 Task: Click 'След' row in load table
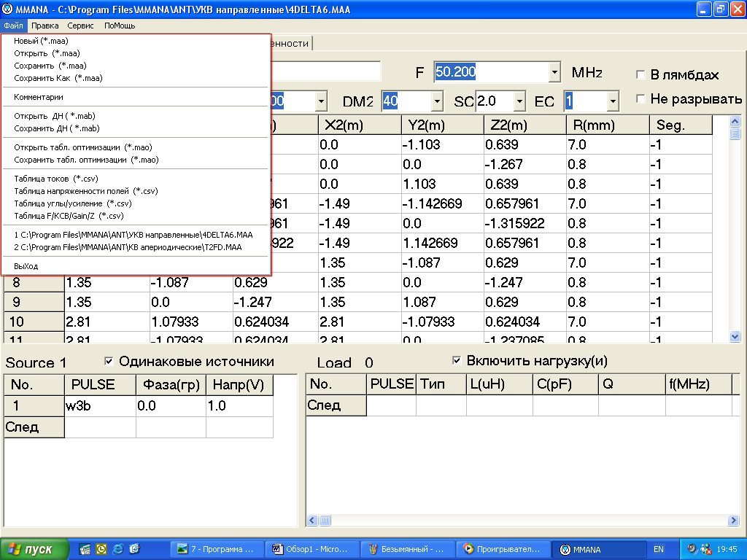pos(336,405)
